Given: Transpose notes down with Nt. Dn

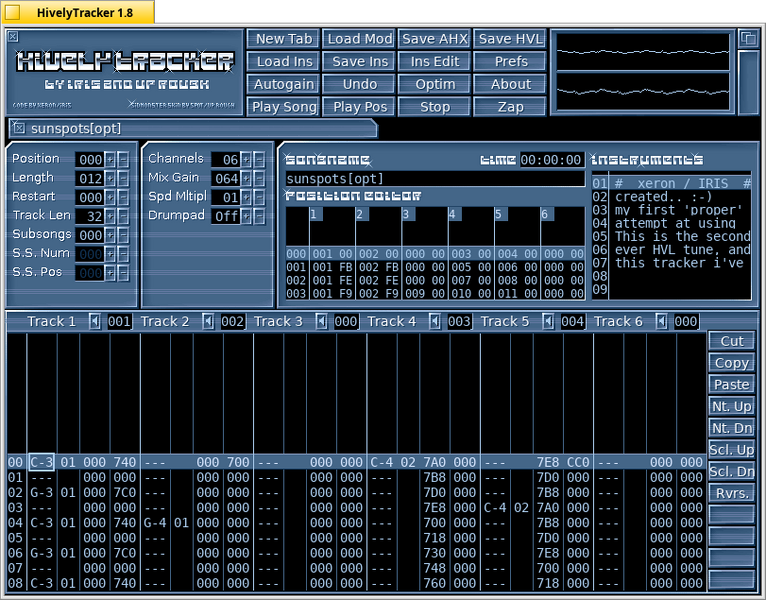Looking at the screenshot, I should coord(731,428).
